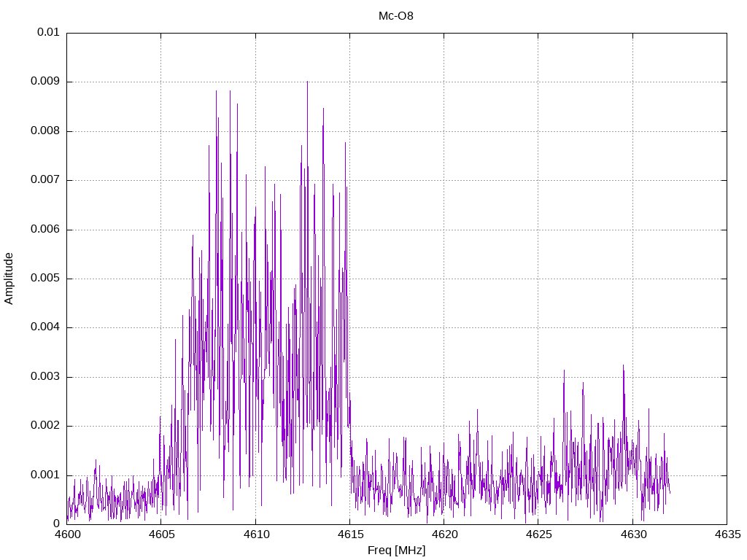Click the 4615 x-axis tick label
747x560 pixels.
click(x=349, y=534)
